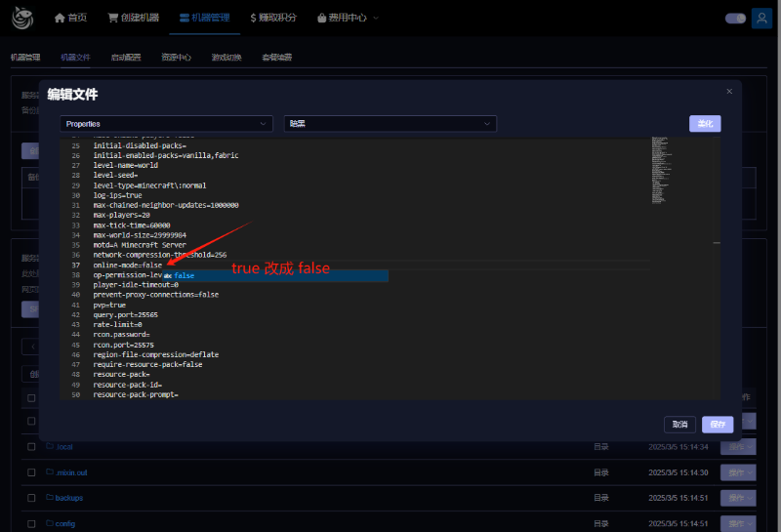
Task: Click the online-mode=false line in editor
Action: pos(128,266)
